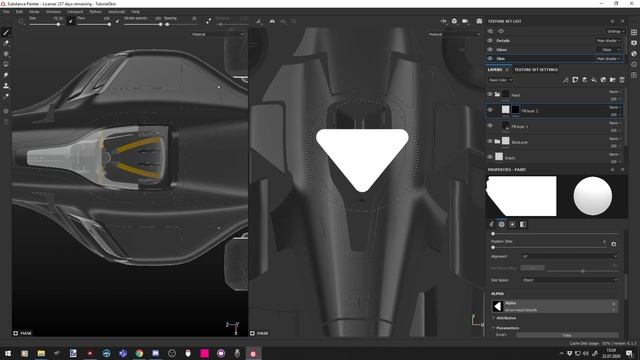Select the Material Picker tool
Viewport: 640px width, 360px height.
pyautogui.click(x=6, y=96)
